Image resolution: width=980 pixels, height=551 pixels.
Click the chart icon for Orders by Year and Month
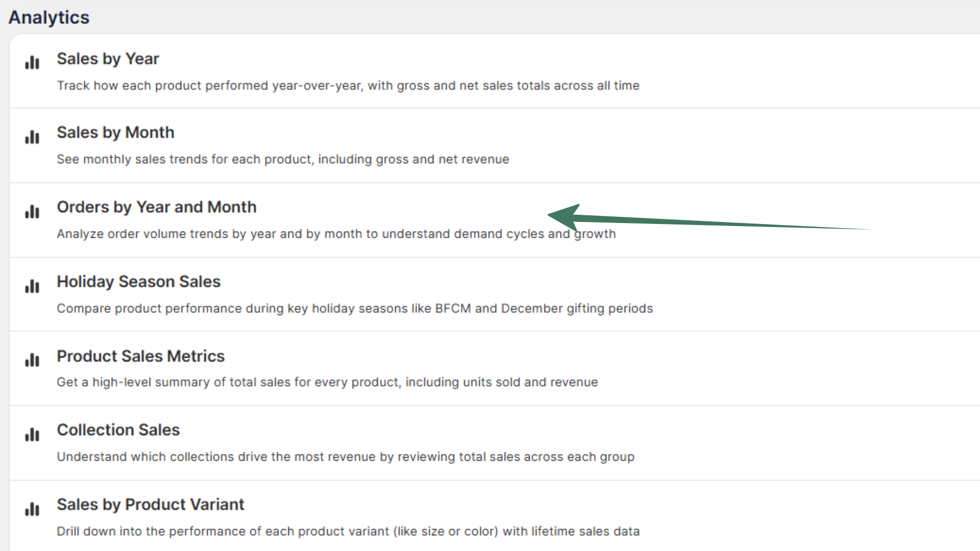(32, 211)
